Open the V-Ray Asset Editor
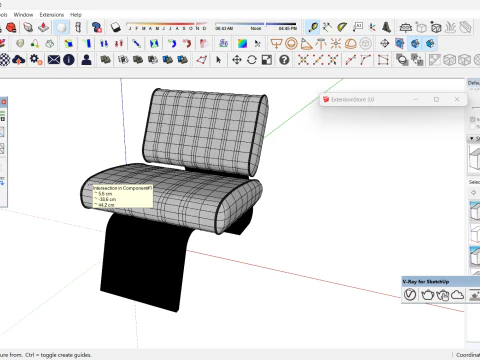 pyautogui.click(x=410, y=295)
